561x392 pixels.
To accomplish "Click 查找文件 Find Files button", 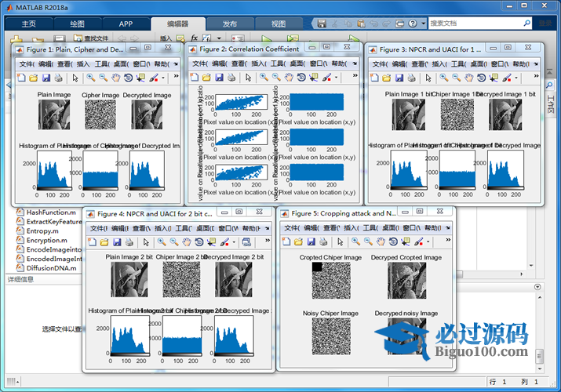I will pos(92,38).
